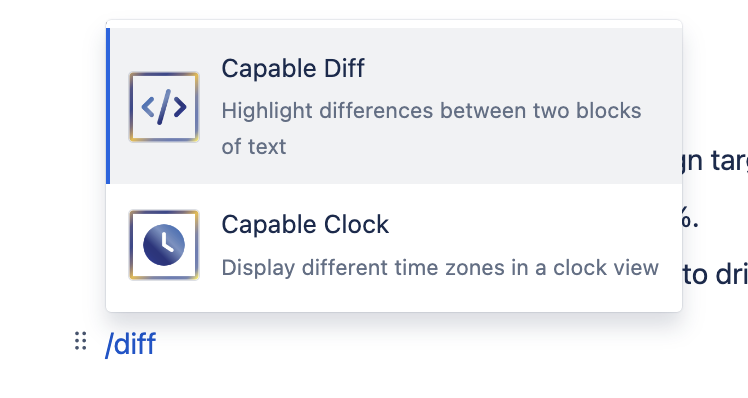Viewport: 748px width, 398px height.
Task: Click blank editor area right of /diff
Action: pos(429,344)
